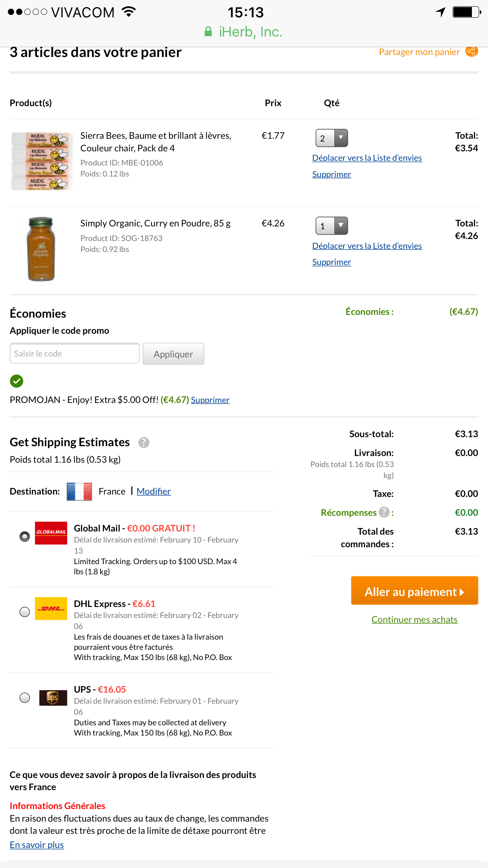Click Aller au paiement button
The image size is (488, 868).
414,591
